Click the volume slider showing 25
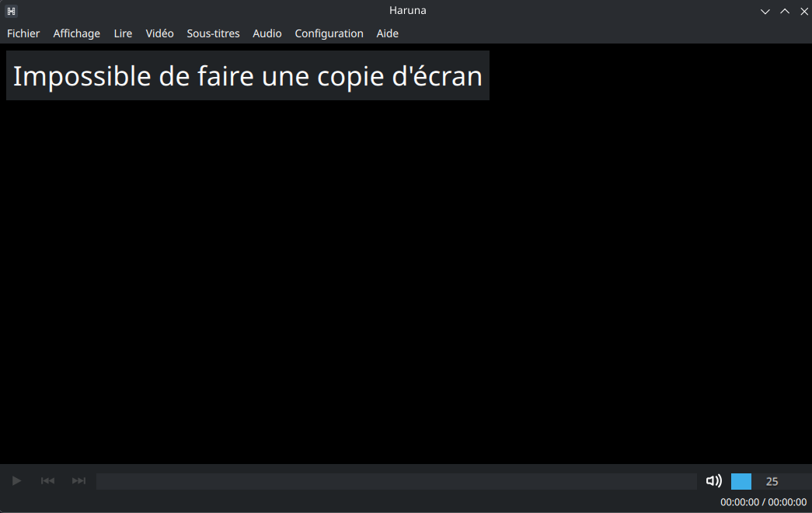 pyautogui.click(x=769, y=481)
